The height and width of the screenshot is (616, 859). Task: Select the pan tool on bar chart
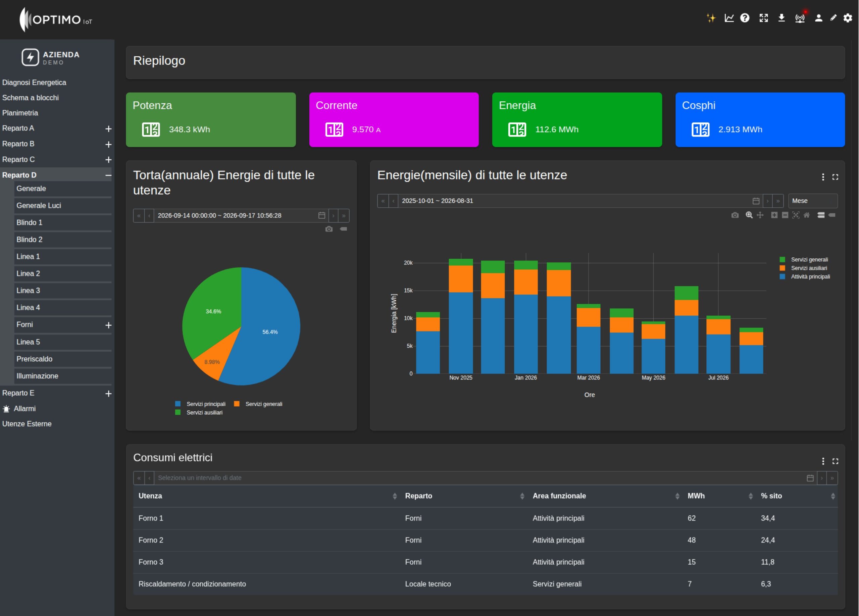(x=760, y=215)
